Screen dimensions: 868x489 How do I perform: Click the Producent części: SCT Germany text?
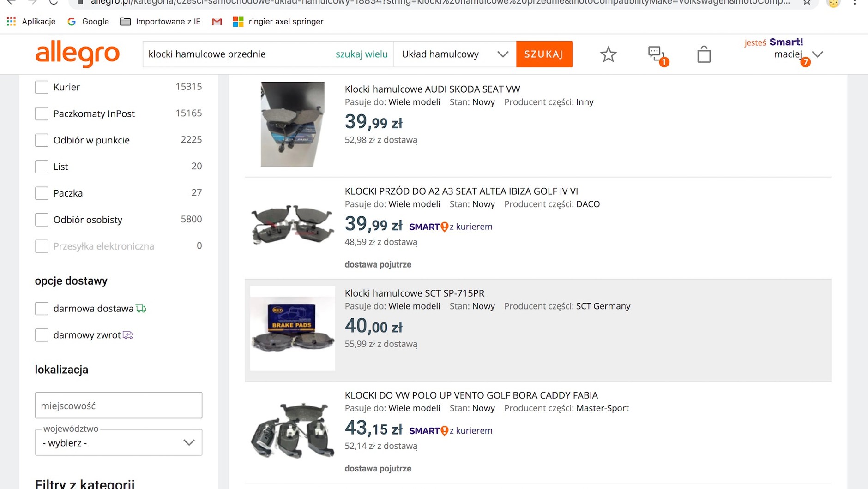coord(567,306)
